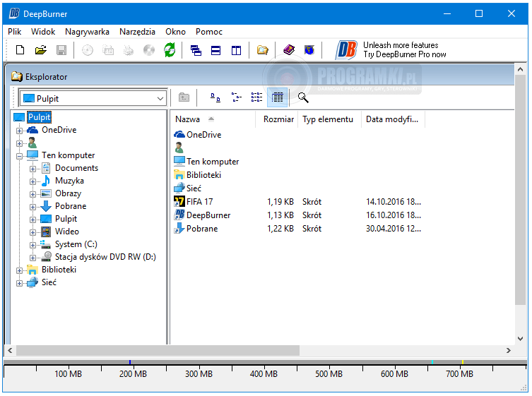Click the blue marker on size gauge
Viewport: 532px width, 396px height.
point(130,362)
